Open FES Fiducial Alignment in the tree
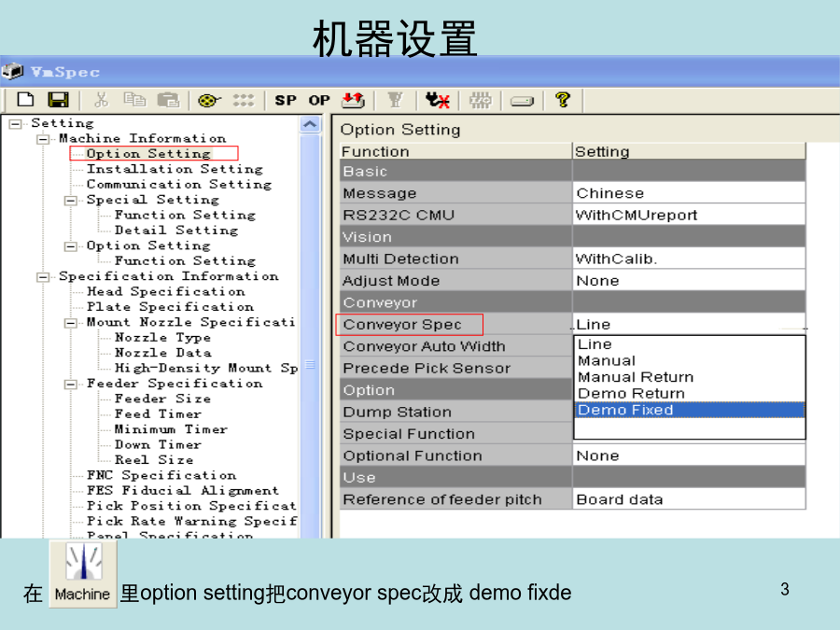Viewport: 840px width, 630px height. [183, 491]
